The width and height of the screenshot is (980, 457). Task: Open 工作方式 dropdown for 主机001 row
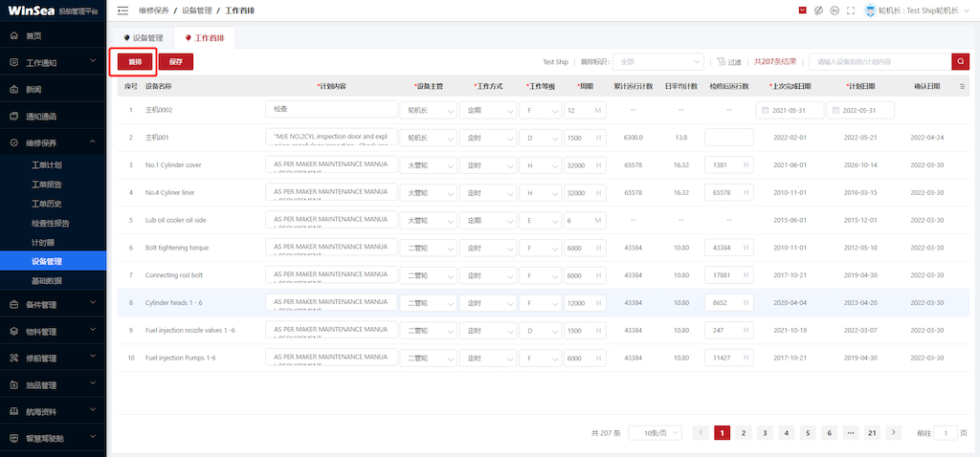(487, 138)
